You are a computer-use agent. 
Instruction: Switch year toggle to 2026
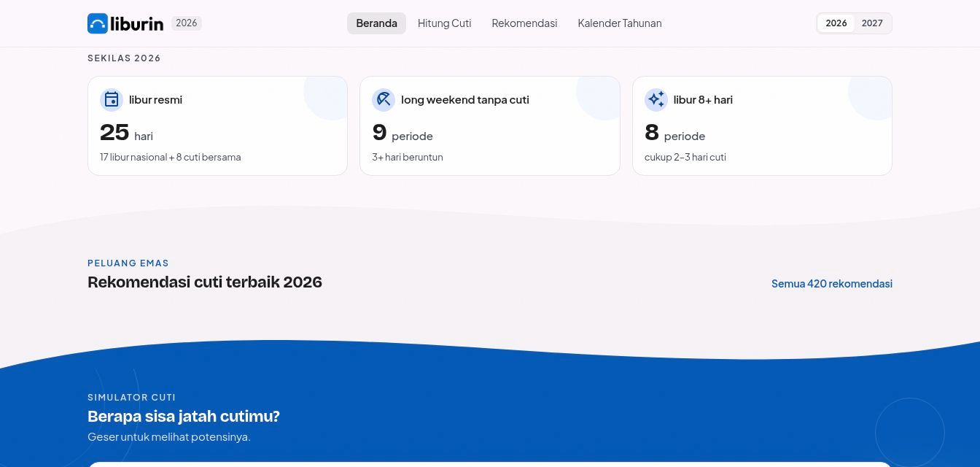coord(836,23)
